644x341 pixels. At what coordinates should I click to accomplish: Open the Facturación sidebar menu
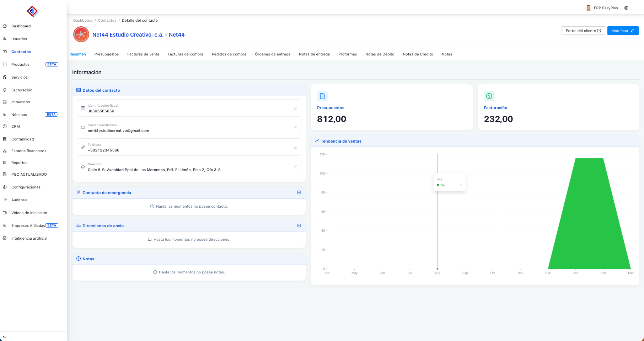22,90
